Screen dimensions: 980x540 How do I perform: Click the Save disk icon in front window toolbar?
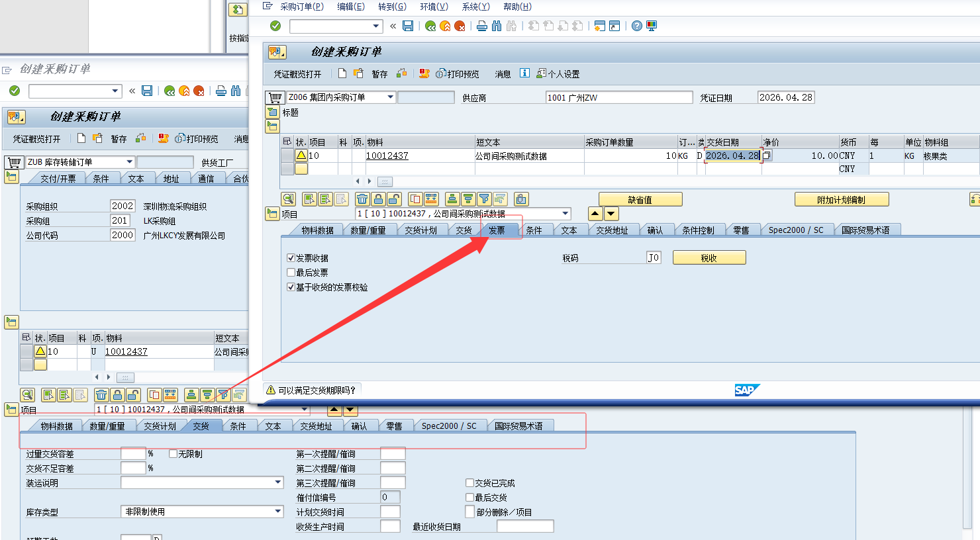408,26
